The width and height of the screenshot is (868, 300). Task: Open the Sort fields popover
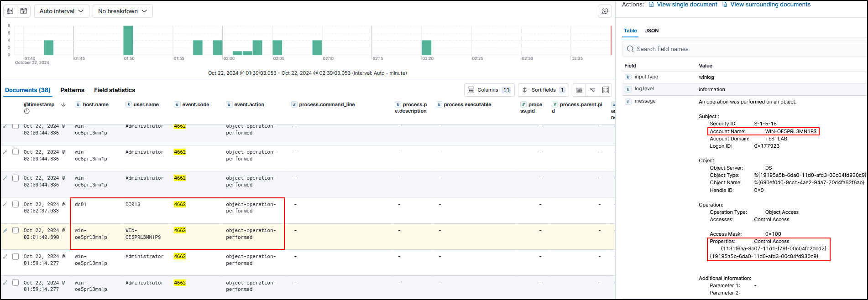[543, 90]
